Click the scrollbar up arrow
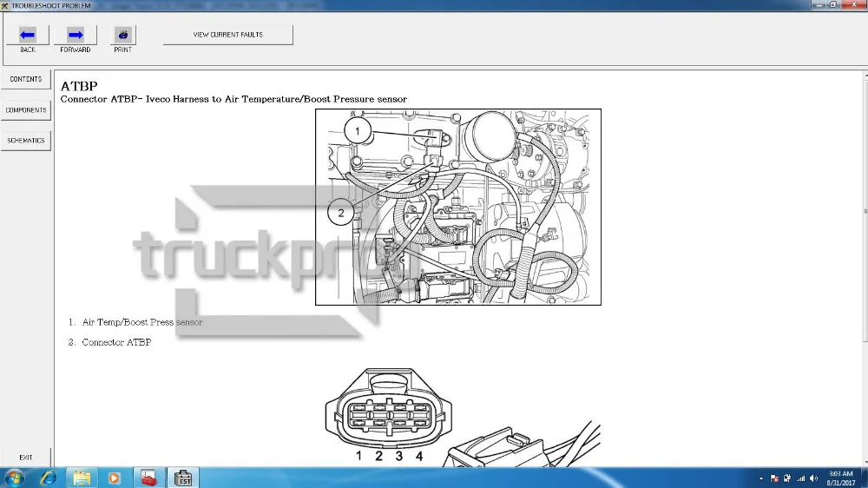Screen dimensions: 868x488 (x=865, y=74)
